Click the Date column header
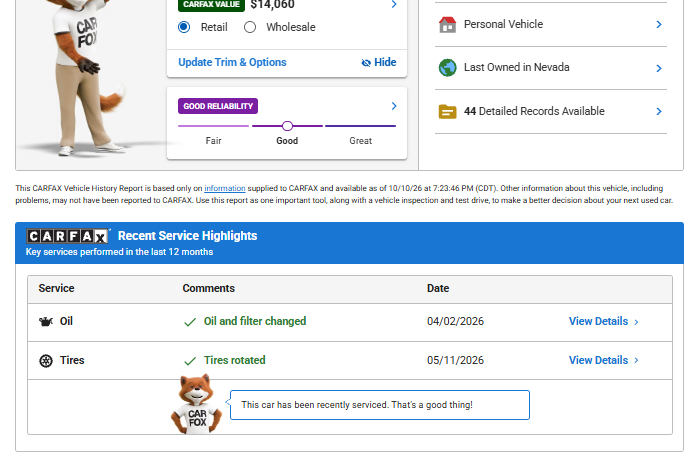This screenshot has width=697, height=466. [438, 288]
